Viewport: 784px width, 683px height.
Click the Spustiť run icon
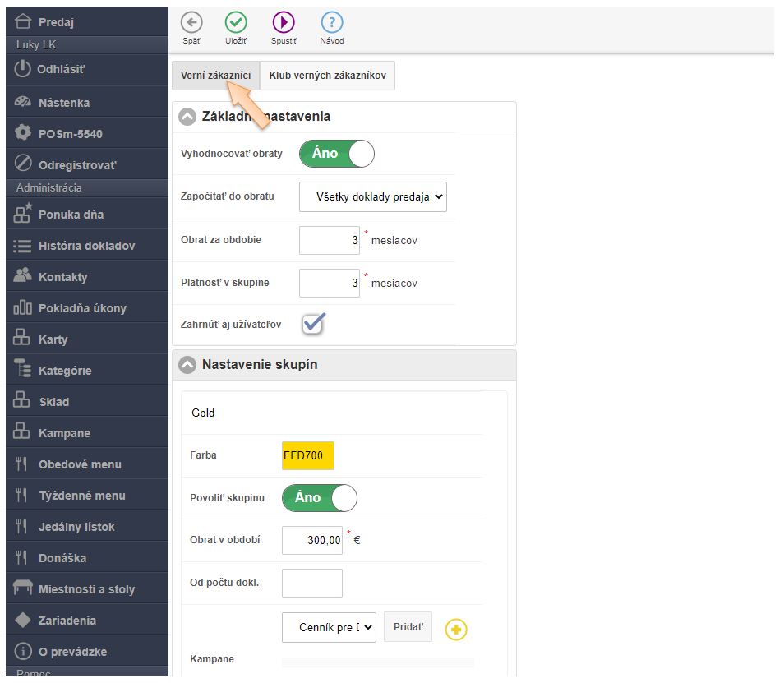point(284,22)
